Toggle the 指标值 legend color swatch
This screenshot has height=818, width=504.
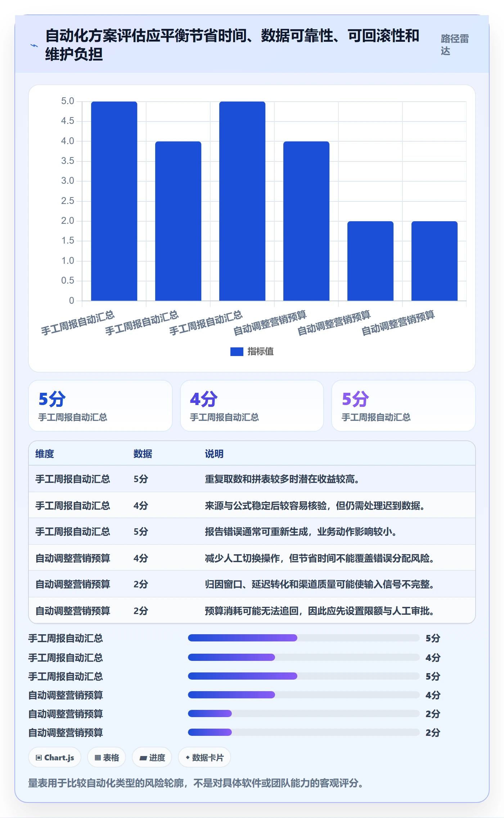237,351
